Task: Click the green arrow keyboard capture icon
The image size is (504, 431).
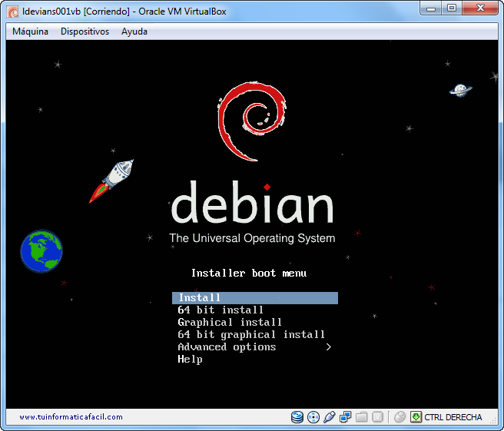Action: coord(416,417)
